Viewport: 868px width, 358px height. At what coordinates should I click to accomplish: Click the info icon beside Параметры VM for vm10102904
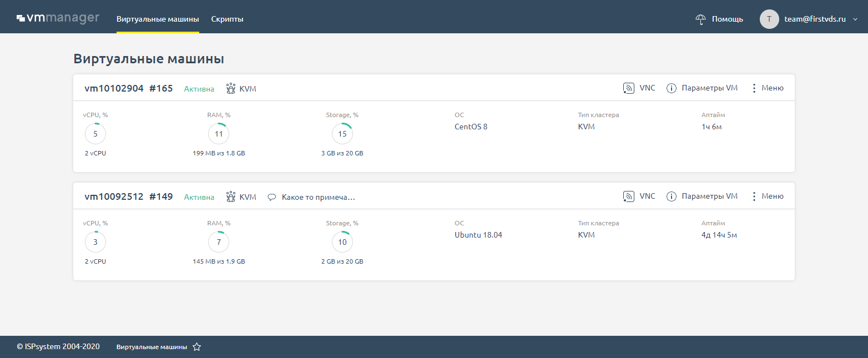(x=672, y=88)
